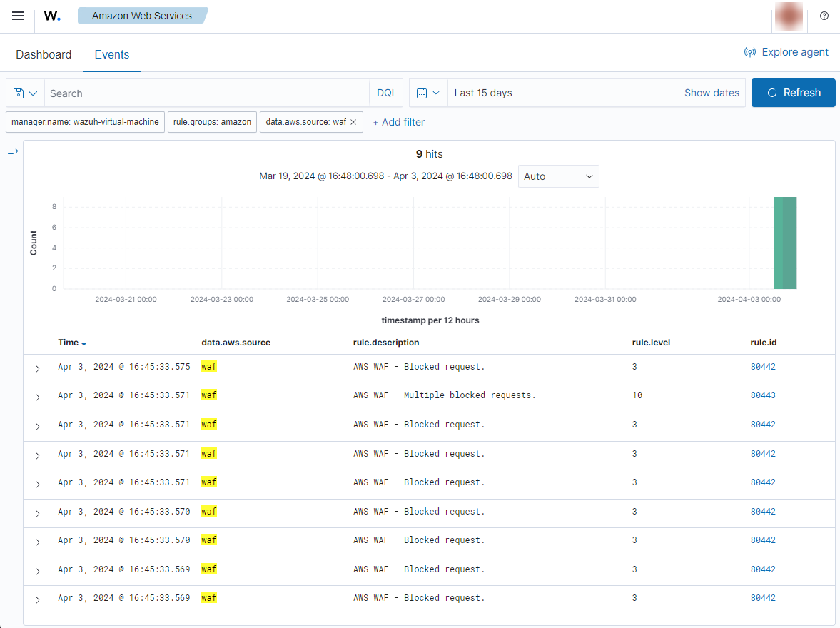Open rule ID 80443 link
The image size is (840, 628).
point(762,395)
